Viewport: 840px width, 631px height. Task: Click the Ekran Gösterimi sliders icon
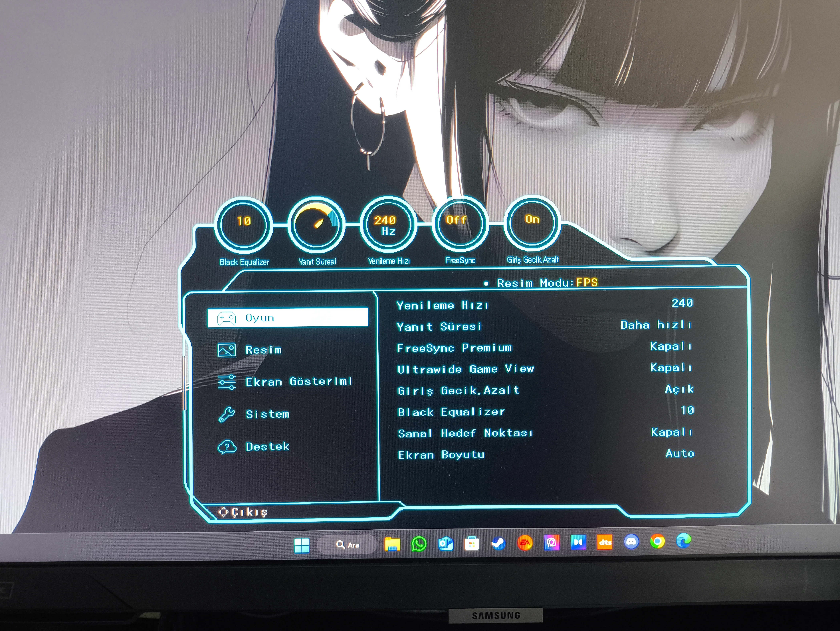click(227, 382)
